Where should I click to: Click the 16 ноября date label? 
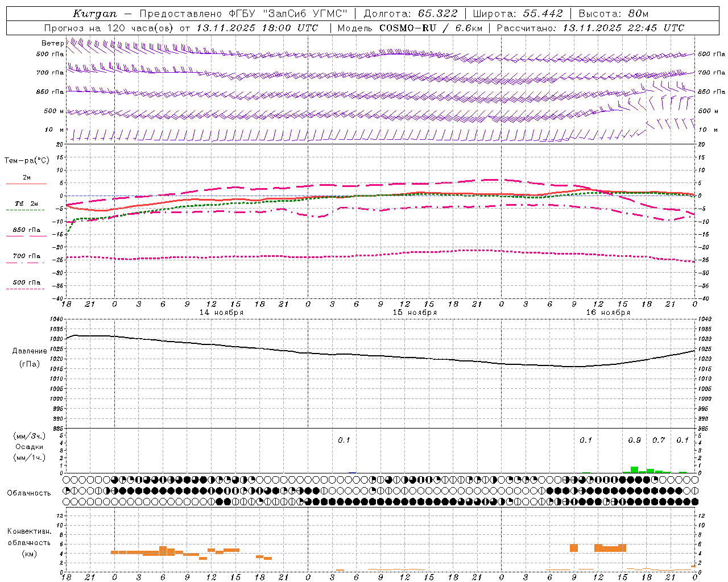coord(608,313)
